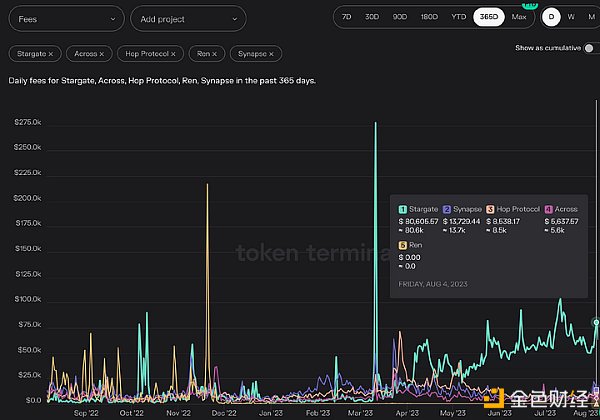
Task: Switch time range to YTD
Action: tap(459, 17)
